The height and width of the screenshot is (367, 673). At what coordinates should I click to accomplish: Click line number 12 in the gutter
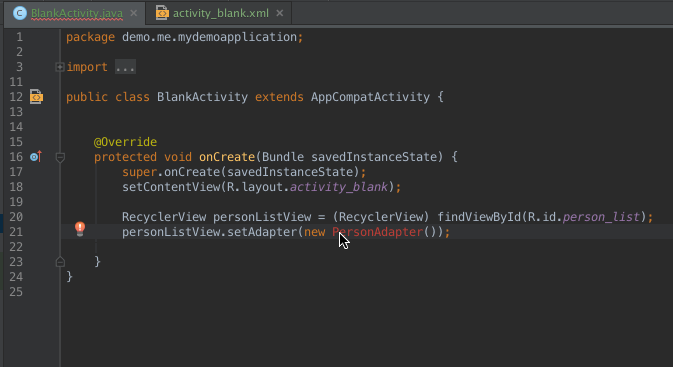coord(16,97)
